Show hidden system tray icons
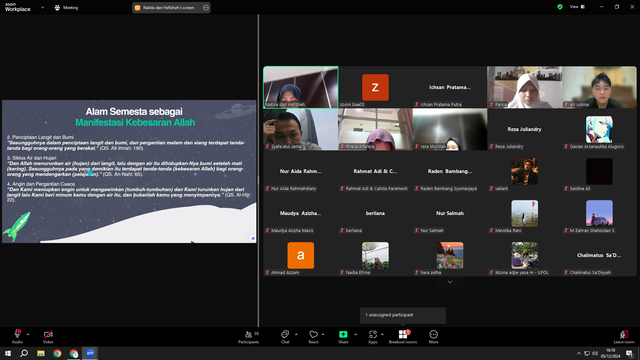This screenshot has height=360, width=640. click(x=579, y=353)
